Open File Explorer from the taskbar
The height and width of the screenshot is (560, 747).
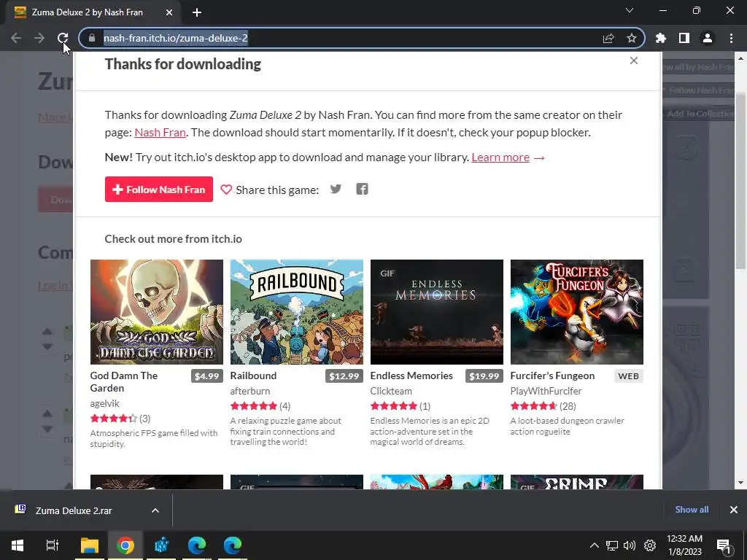point(89,545)
